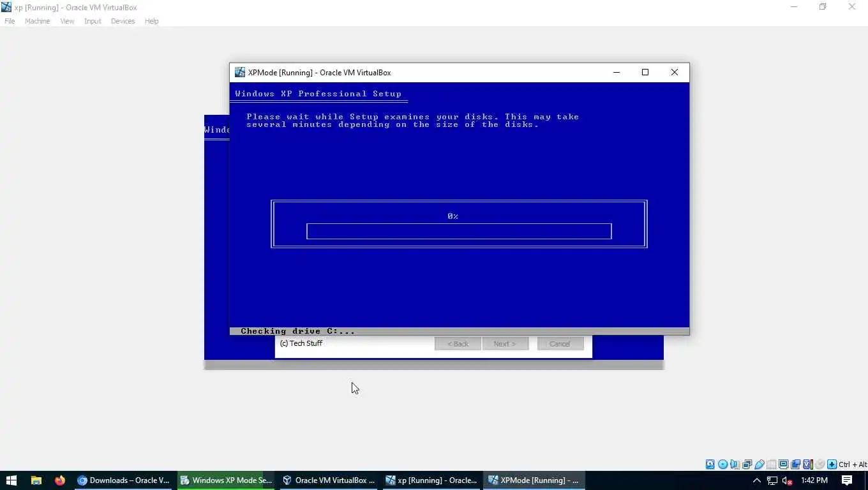Click the muted volume icon in system tray
The height and width of the screenshot is (490, 868).
[788, 480]
